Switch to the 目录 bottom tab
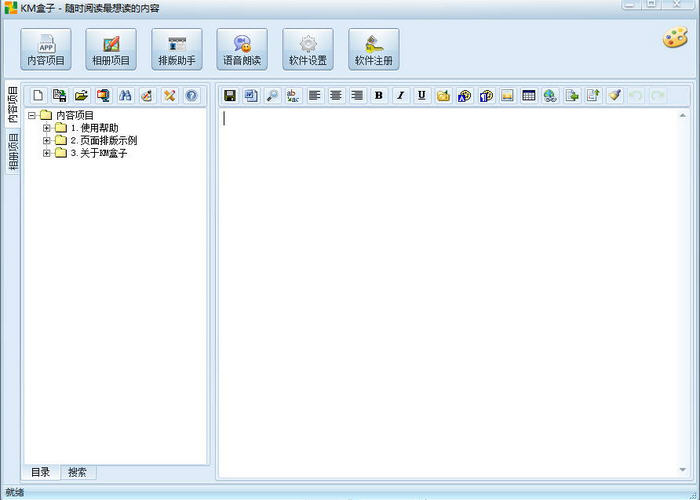Viewport: 700px width, 500px height. point(41,472)
